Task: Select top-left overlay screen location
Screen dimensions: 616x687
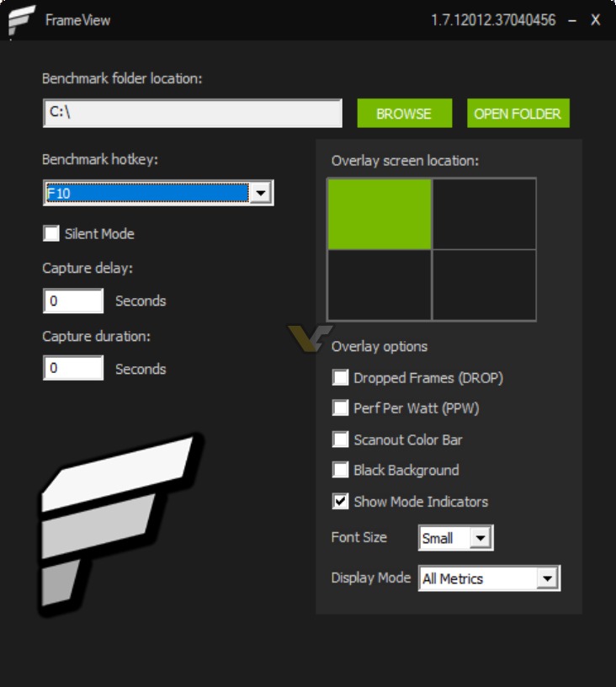Action: pos(380,214)
